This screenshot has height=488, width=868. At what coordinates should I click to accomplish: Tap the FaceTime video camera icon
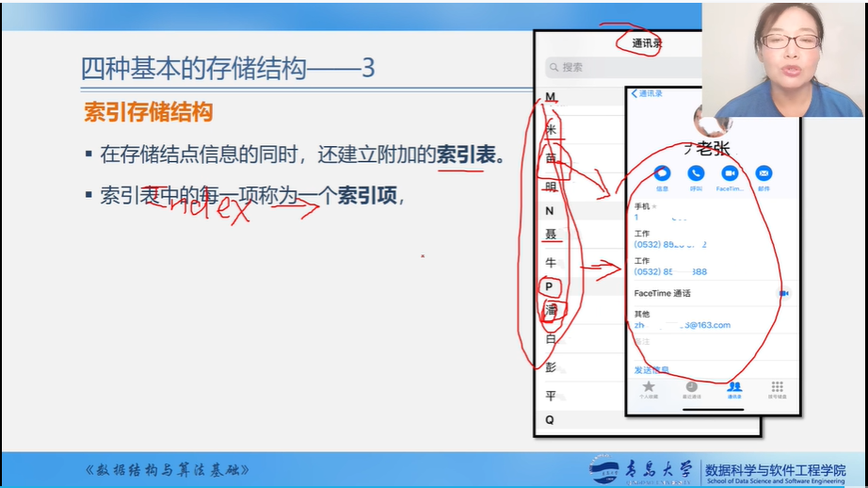[730, 173]
